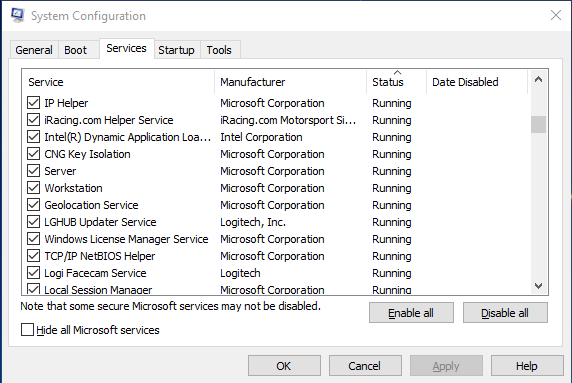Viewport: 572px width, 383px height.
Task: Go to the Startup tab
Action: 176,50
